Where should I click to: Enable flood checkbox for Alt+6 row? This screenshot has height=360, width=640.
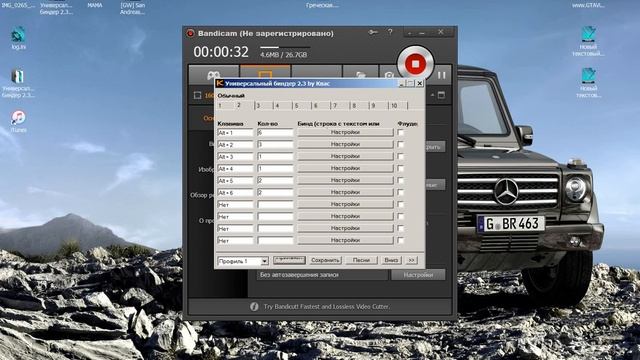400,192
